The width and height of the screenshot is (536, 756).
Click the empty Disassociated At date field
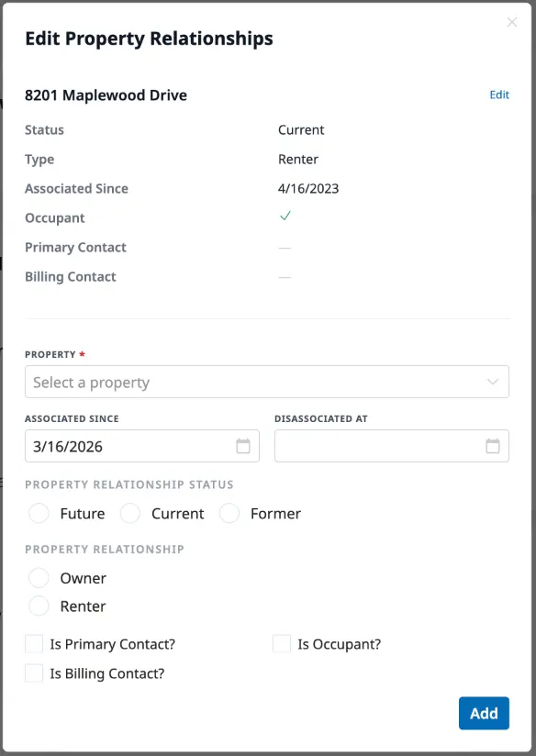click(x=376, y=446)
